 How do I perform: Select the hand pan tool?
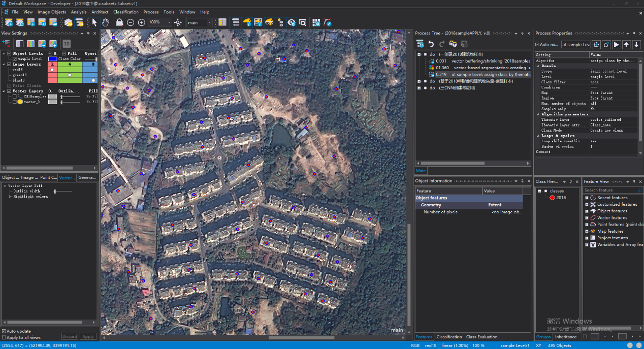coord(106,22)
